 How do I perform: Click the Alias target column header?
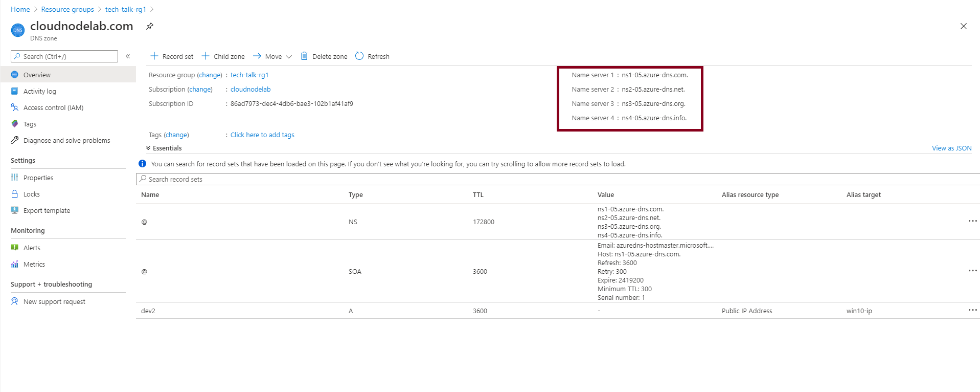click(863, 194)
